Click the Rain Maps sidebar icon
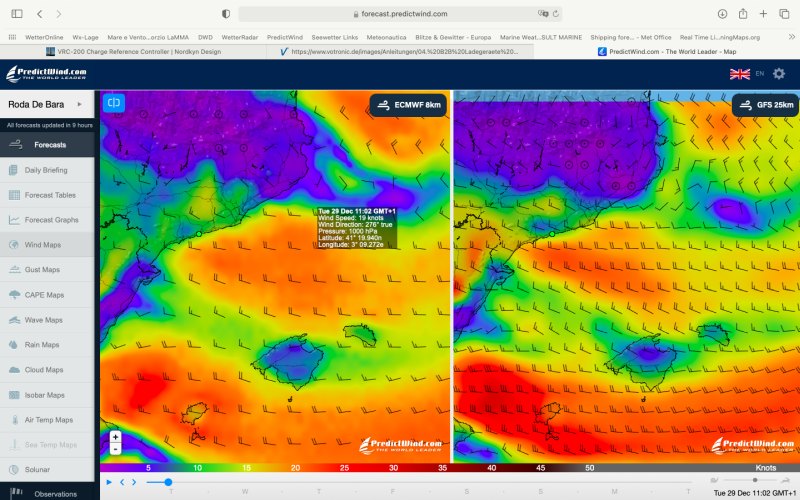 click(x=15, y=345)
